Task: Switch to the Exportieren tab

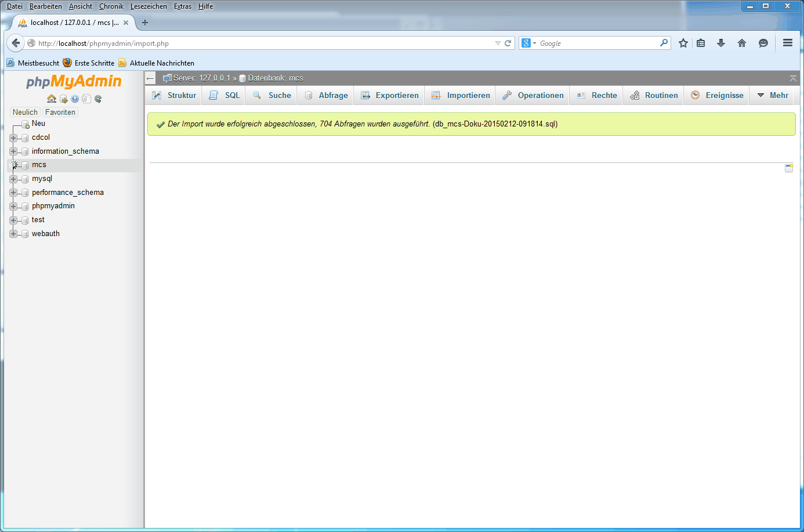Action: pyautogui.click(x=390, y=95)
